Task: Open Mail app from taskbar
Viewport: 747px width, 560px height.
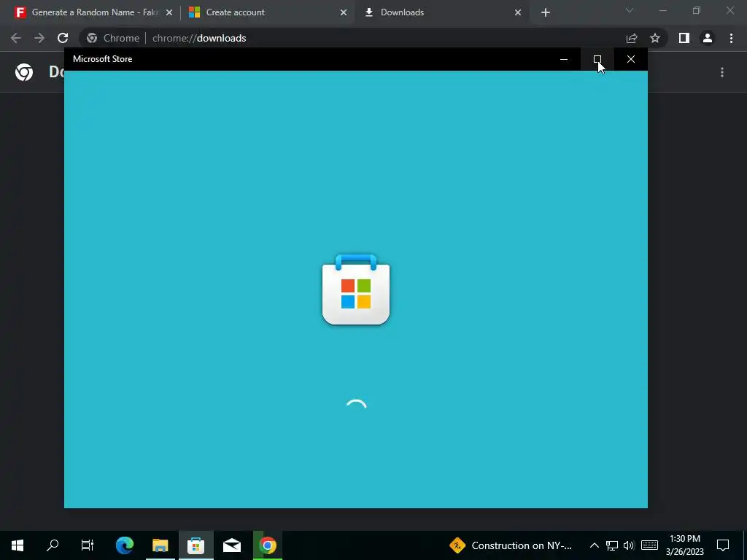Action: (x=232, y=545)
